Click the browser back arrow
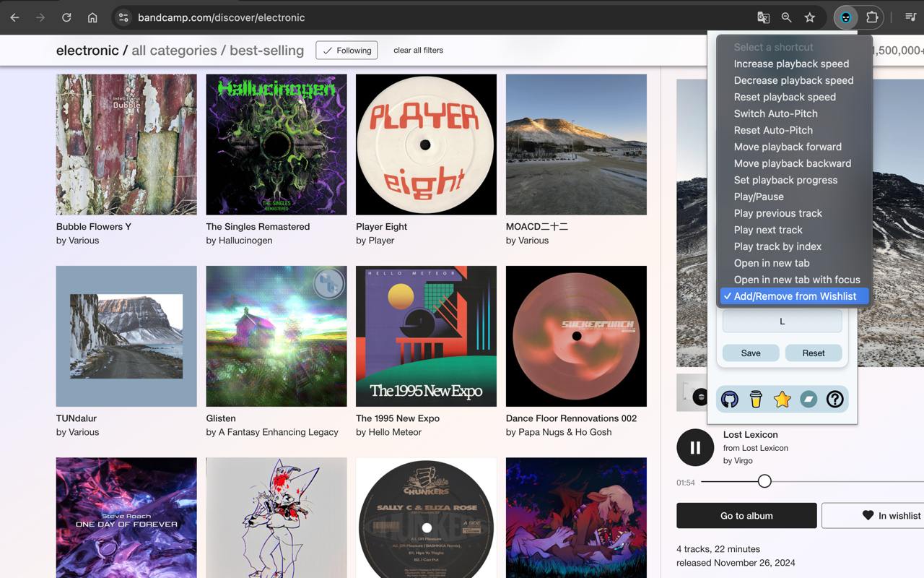Image resolution: width=924 pixels, height=578 pixels. 14,17
